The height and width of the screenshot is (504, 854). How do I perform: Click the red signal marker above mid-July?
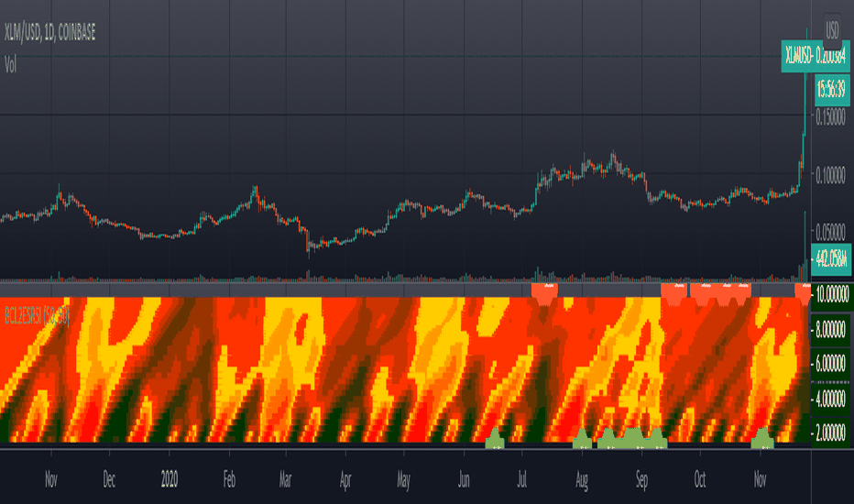click(544, 293)
